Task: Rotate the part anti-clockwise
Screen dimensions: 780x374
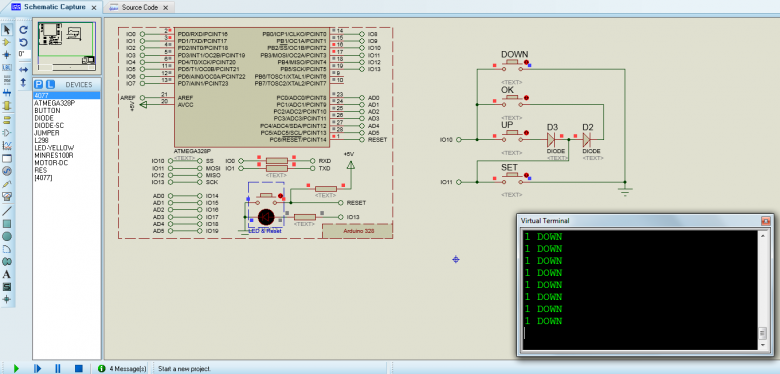Action: [23, 42]
